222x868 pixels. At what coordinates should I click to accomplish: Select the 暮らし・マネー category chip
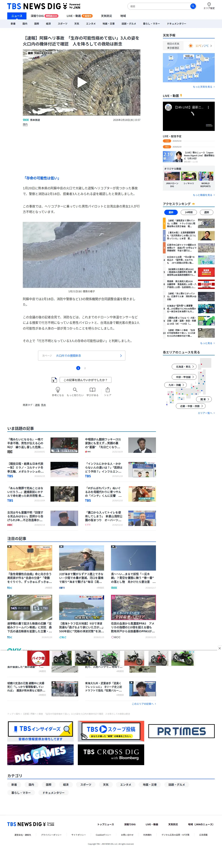point(21,792)
